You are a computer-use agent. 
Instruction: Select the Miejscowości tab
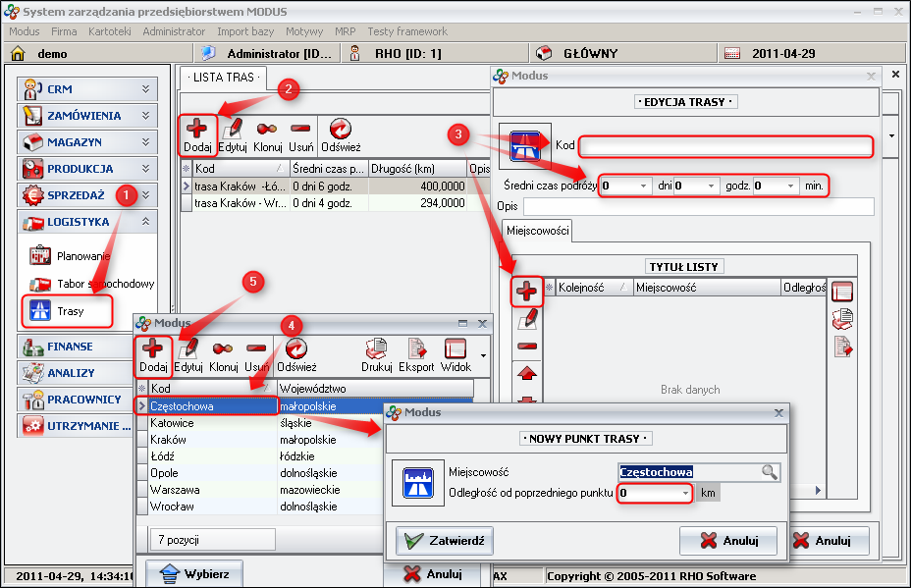(536, 230)
